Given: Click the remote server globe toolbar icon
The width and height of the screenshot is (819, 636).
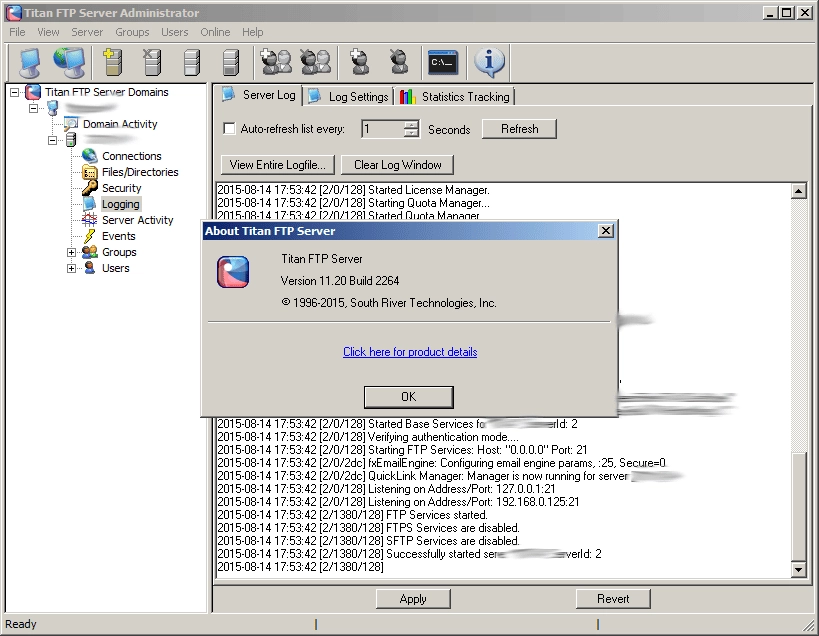Looking at the screenshot, I should click(x=69, y=62).
